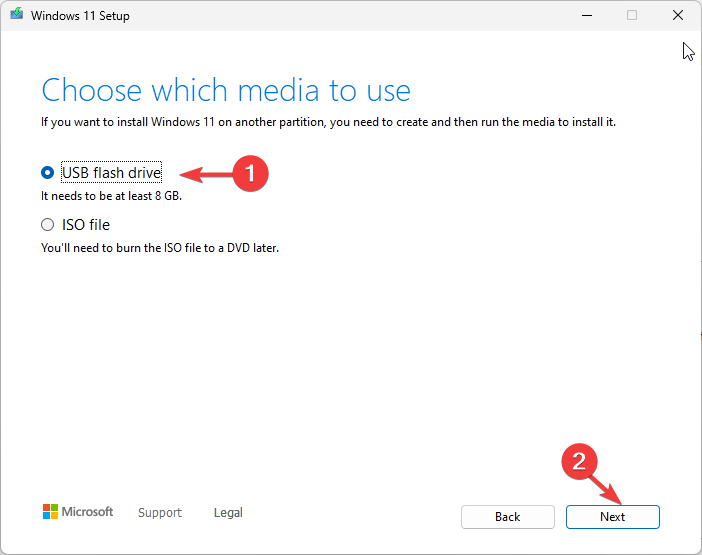Viewport: 702px width, 555px height.
Task: Open the Support link
Action: [160, 512]
